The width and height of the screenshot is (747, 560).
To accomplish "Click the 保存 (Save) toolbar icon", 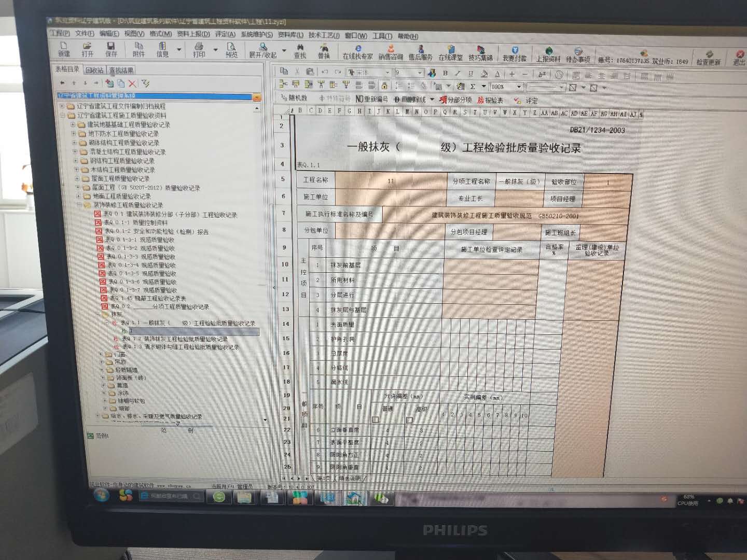I will pos(111,50).
